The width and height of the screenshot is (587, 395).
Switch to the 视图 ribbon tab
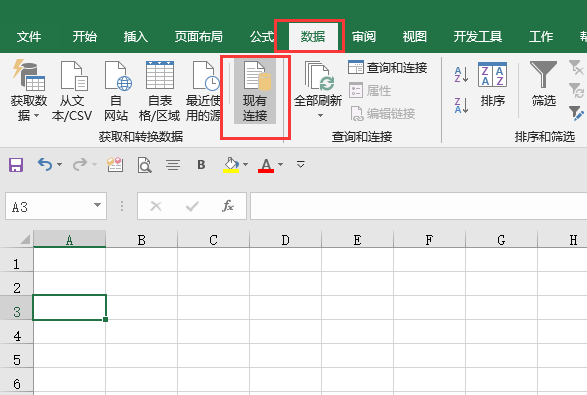[414, 37]
